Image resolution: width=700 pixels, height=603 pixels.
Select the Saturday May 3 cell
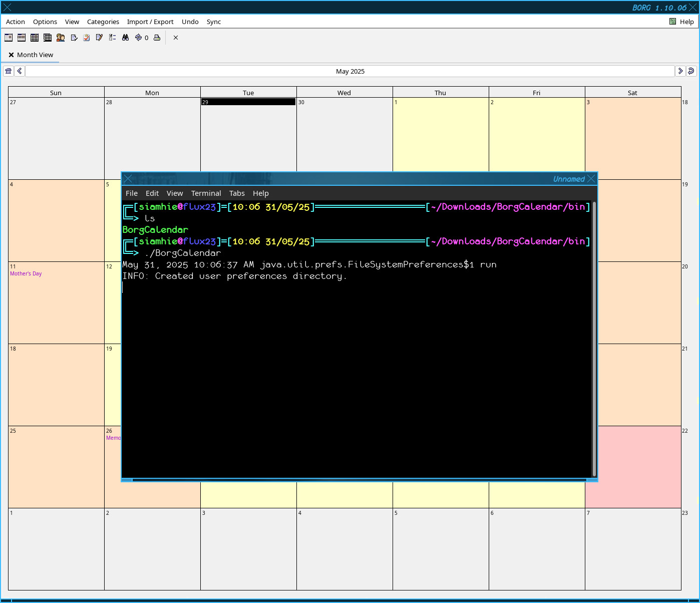(633, 138)
